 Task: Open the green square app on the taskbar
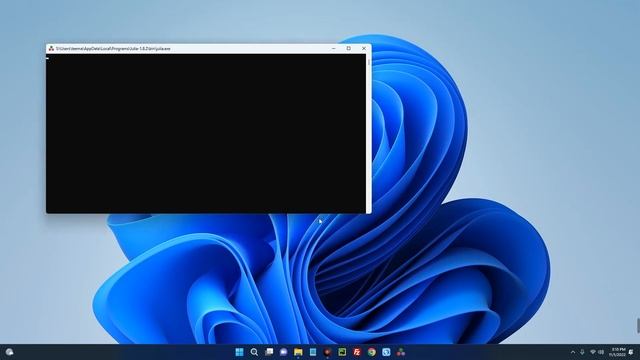(x=342, y=352)
